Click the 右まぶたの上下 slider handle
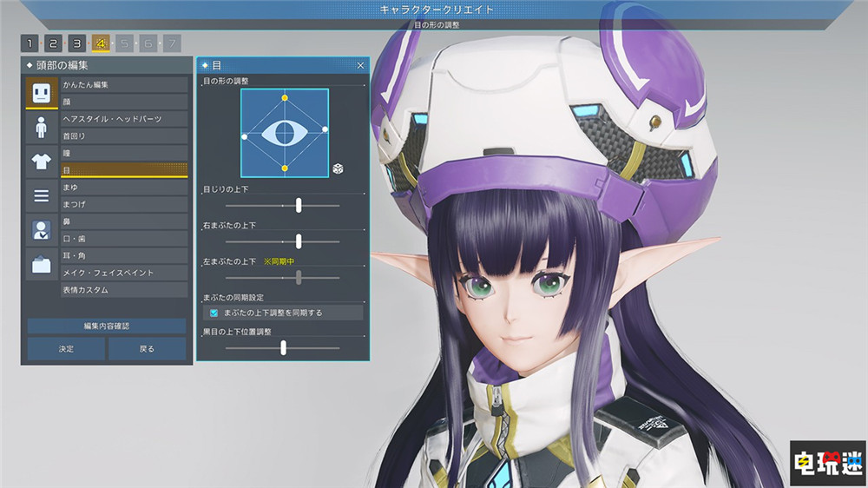 point(299,241)
